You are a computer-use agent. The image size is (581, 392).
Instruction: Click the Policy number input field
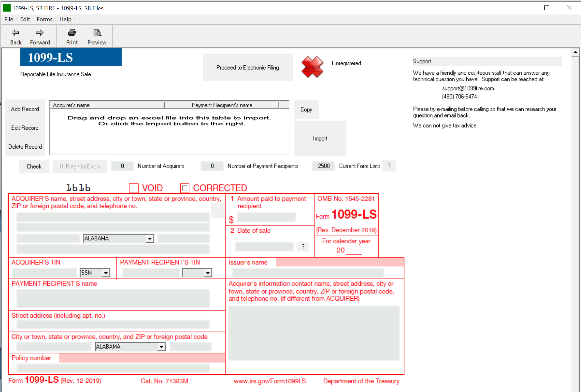pyautogui.click(x=113, y=368)
